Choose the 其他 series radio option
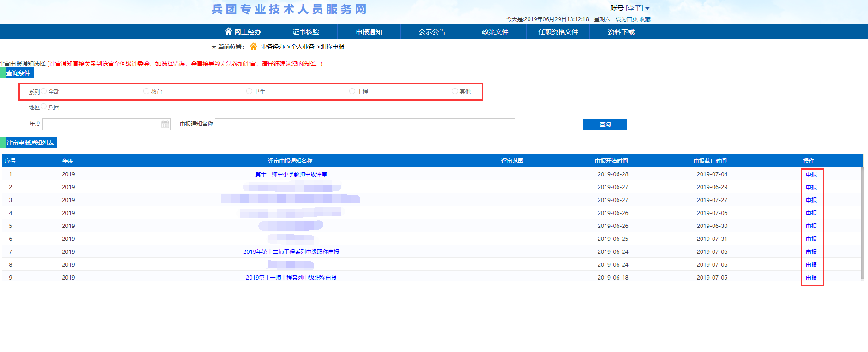The width and height of the screenshot is (868, 352). click(x=455, y=91)
